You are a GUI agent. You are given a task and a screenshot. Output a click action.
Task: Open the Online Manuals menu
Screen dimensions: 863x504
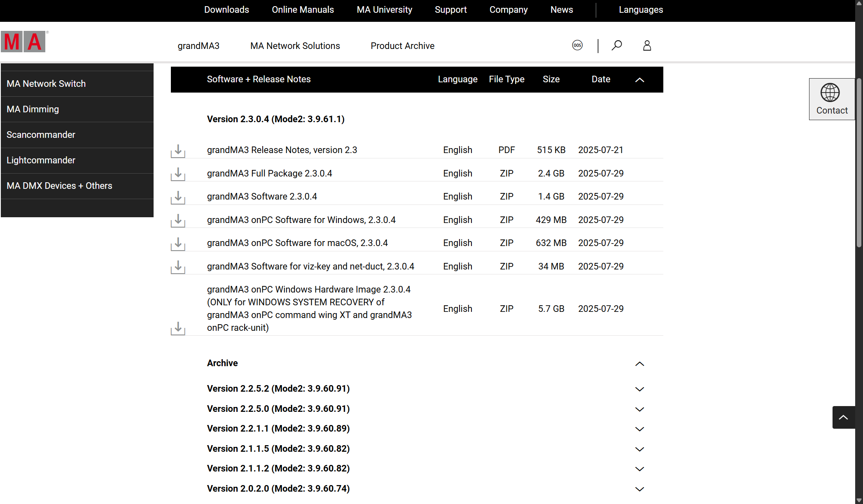click(303, 10)
